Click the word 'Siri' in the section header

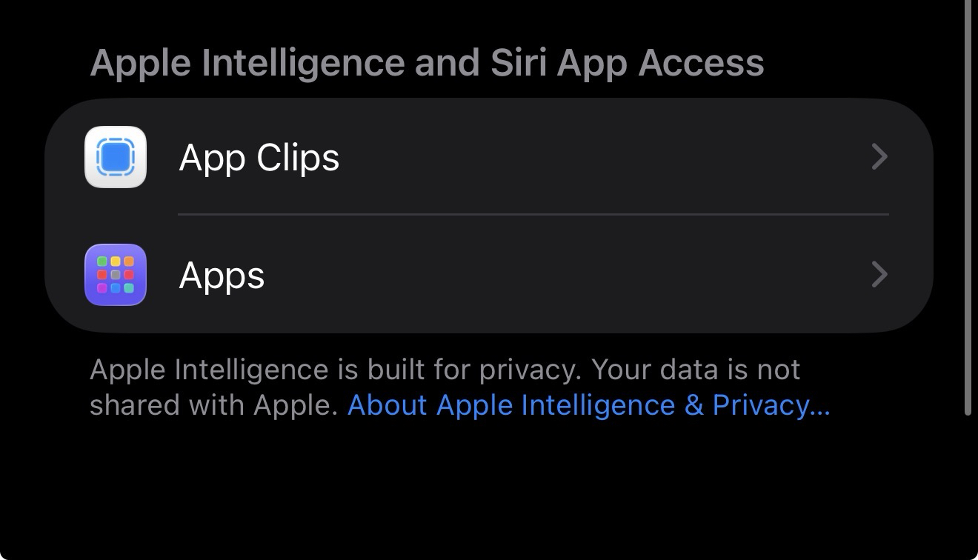tap(518, 62)
